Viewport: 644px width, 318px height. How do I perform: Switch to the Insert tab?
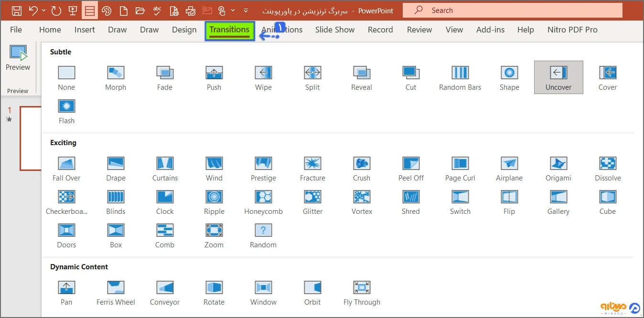(85, 30)
